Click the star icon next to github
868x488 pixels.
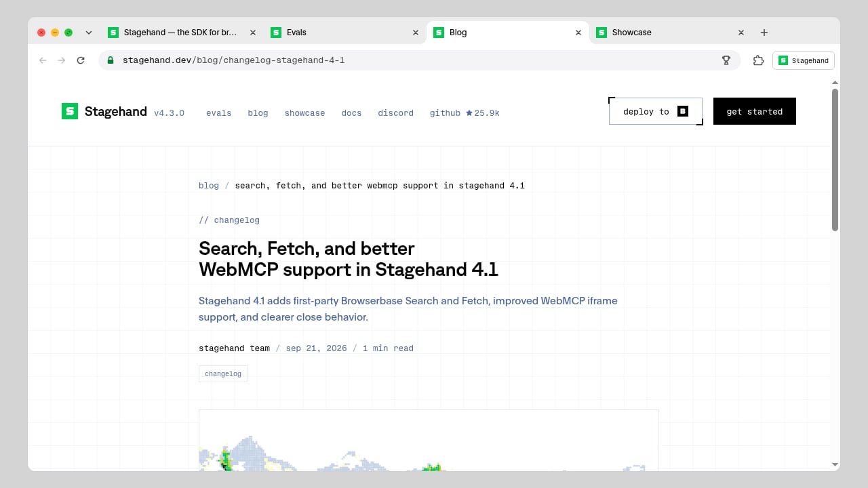469,113
